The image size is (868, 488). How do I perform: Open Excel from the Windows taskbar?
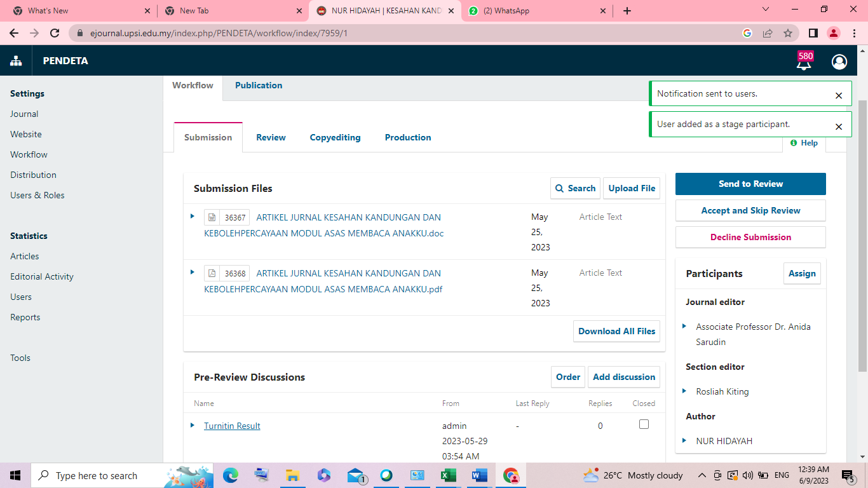pos(448,475)
